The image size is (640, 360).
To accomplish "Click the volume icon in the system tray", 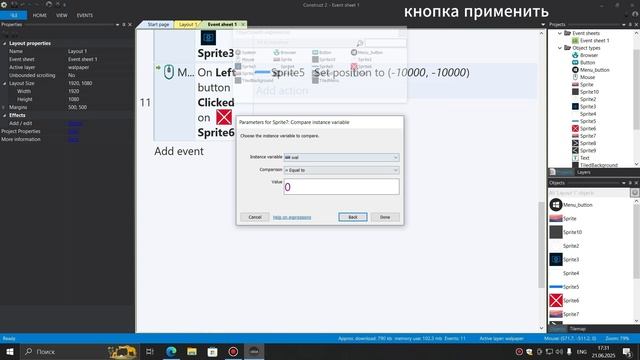I will (559, 352).
